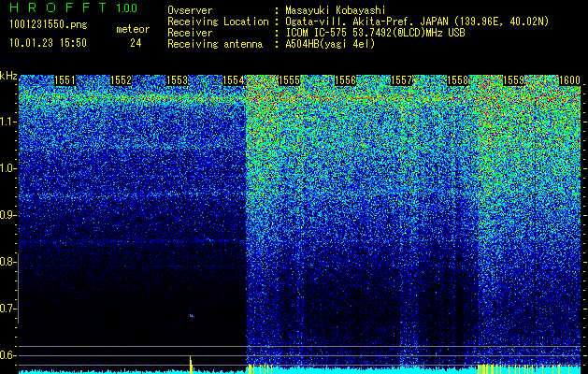The width and height of the screenshot is (588, 374).
Task: Click version number 1.0.0
Action: click(126, 8)
